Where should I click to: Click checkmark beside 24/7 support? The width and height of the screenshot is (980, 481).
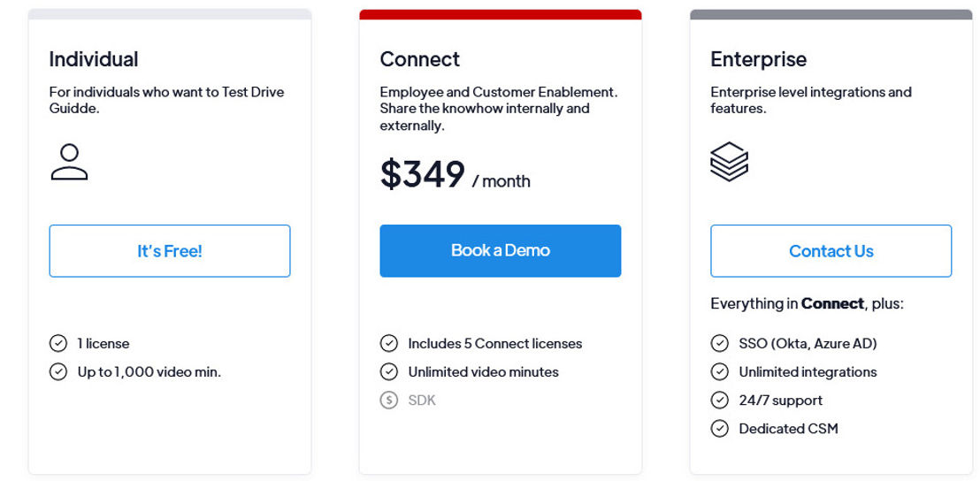coord(719,400)
